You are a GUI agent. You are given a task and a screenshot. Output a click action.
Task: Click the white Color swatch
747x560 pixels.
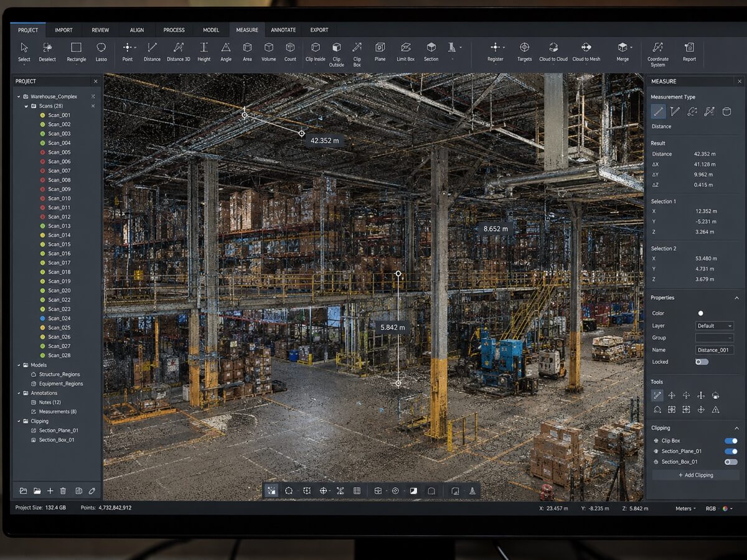(x=700, y=313)
